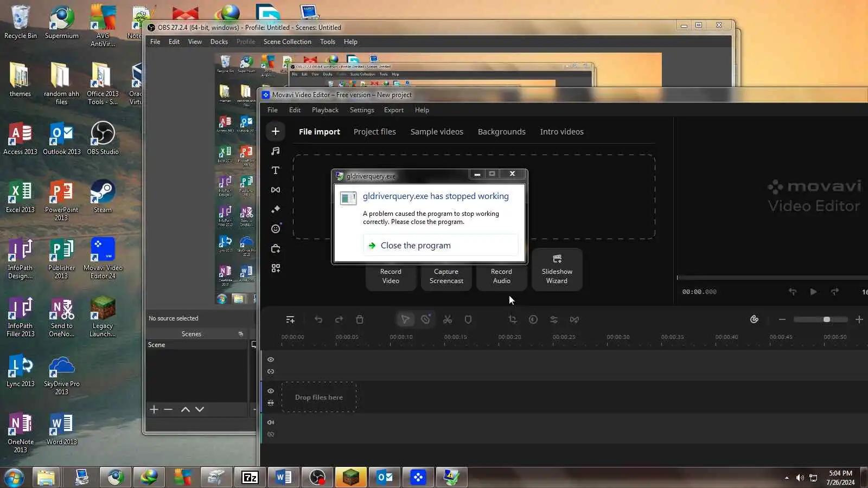The height and width of the screenshot is (488, 868).
Task: Click the Record Video button
Action: coord(391,276)
